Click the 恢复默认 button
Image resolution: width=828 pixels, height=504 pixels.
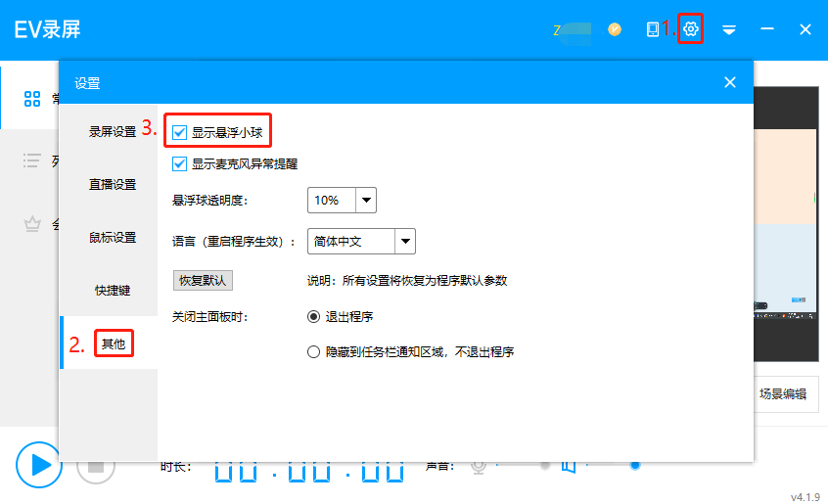[x=203, y=281]
